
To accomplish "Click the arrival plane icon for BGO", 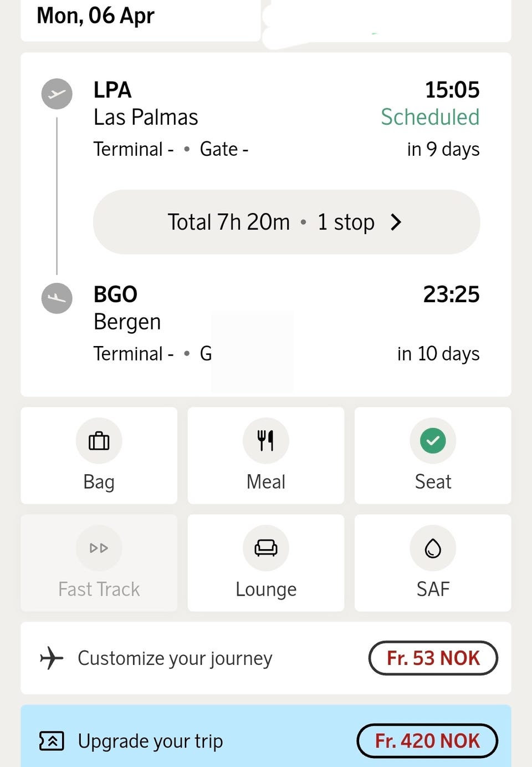I will (57, 298).
